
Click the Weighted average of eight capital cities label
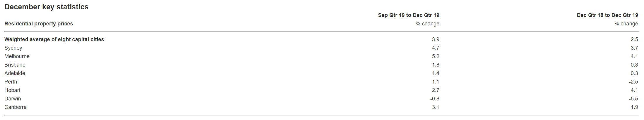[x=54, y=39]
